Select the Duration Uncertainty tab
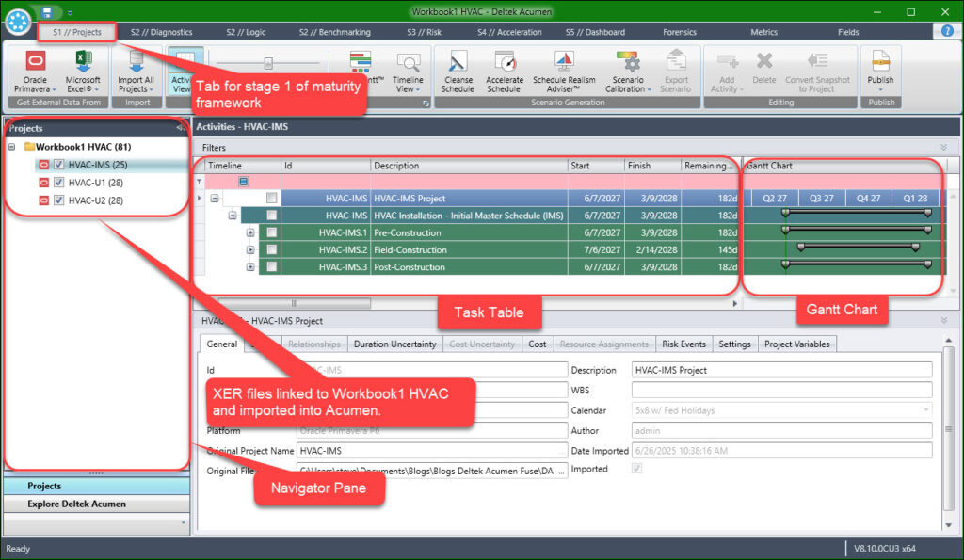The height and width of the screenshot is (560, 964). pyautogui.click(x=394, y=344)
